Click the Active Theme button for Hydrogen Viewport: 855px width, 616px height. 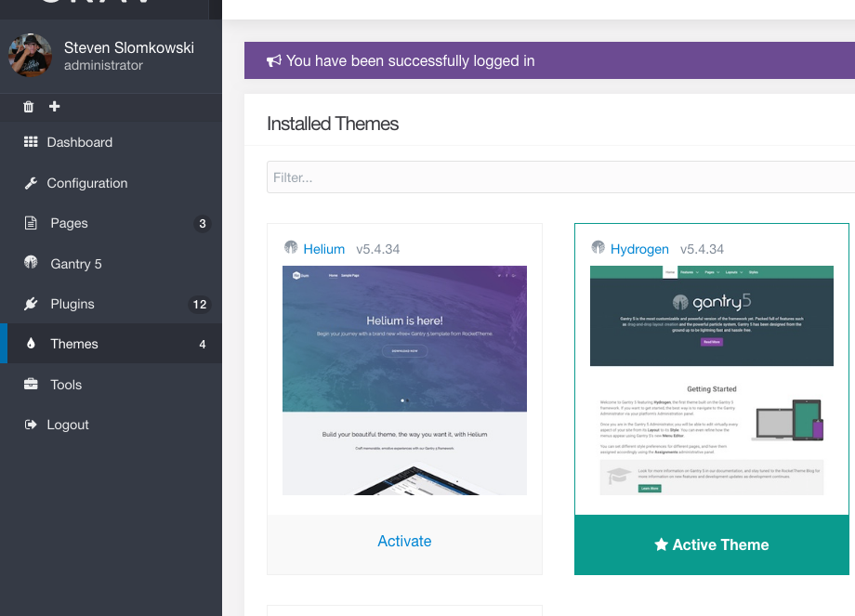[712, 544]
